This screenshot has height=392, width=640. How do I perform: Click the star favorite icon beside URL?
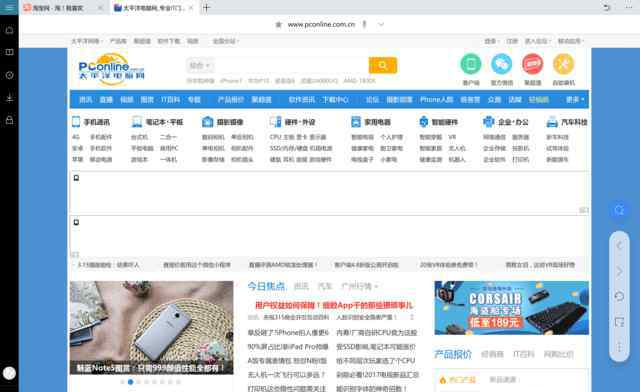(278, 24)
